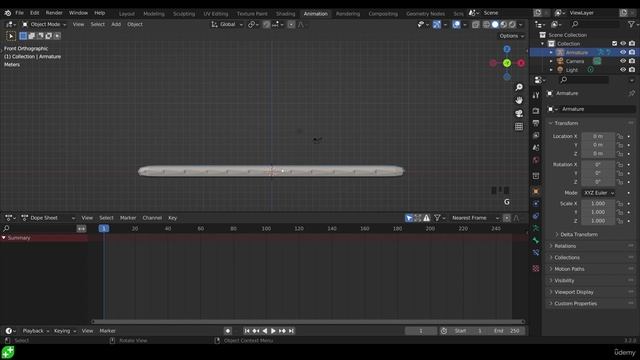
Task: Open Global transform orientation dropdown
Action: pos(227,24)
